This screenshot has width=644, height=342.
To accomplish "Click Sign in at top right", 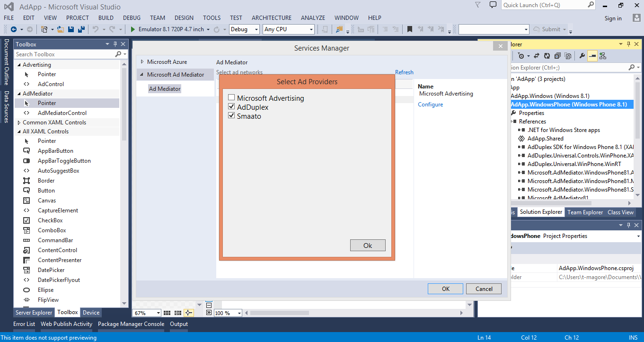I will pyautogui.click(x=613, y=18).
